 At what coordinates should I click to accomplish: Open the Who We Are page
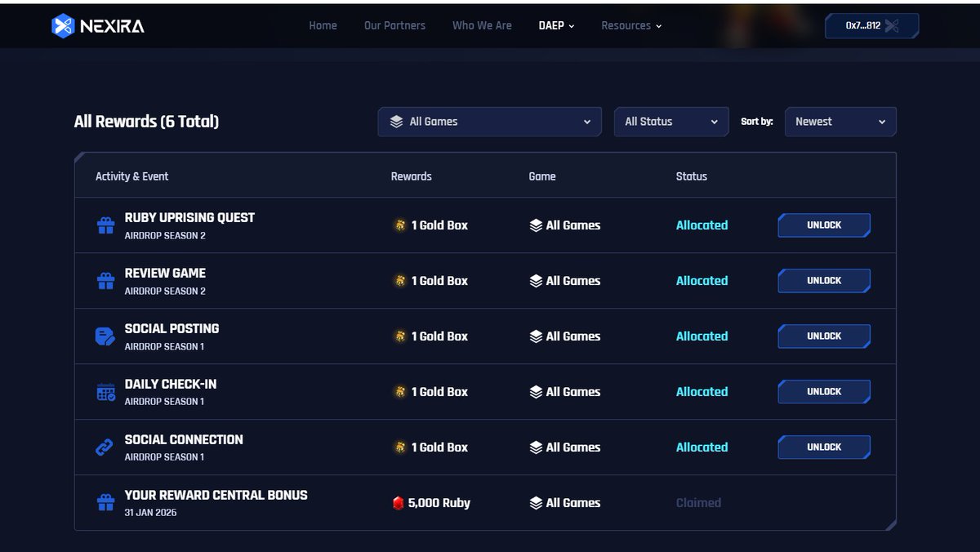(482, 26)
